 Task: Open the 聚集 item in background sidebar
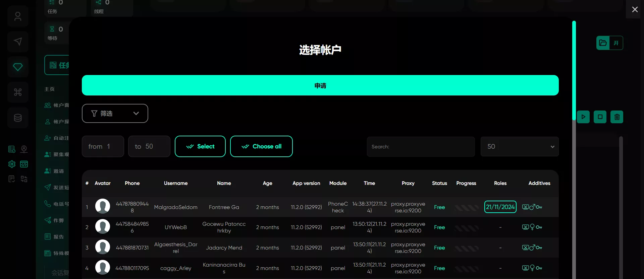coord(57,154)
